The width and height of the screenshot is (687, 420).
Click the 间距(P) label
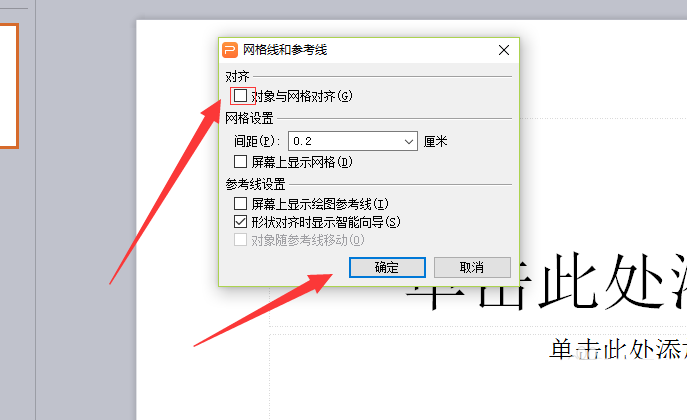[257, 141]
